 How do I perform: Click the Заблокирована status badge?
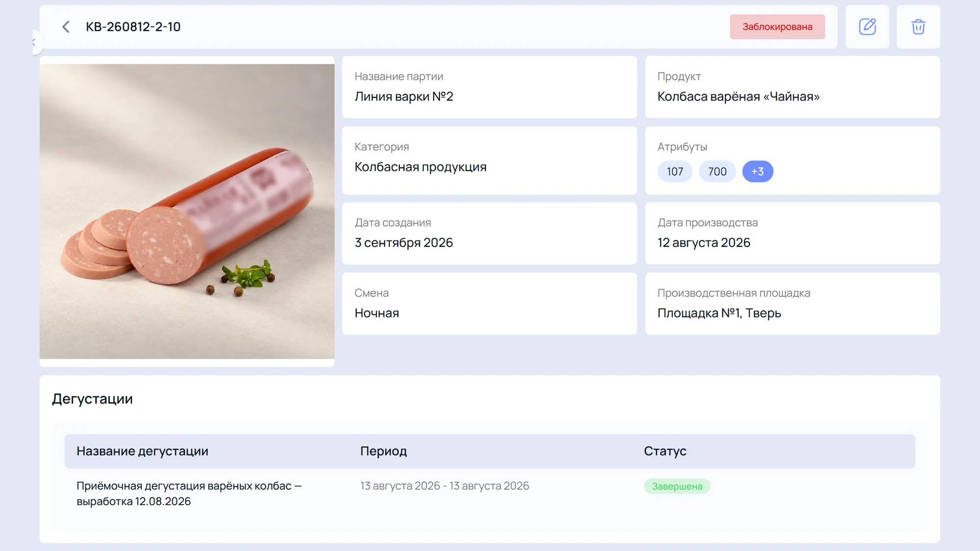(777, 26)
